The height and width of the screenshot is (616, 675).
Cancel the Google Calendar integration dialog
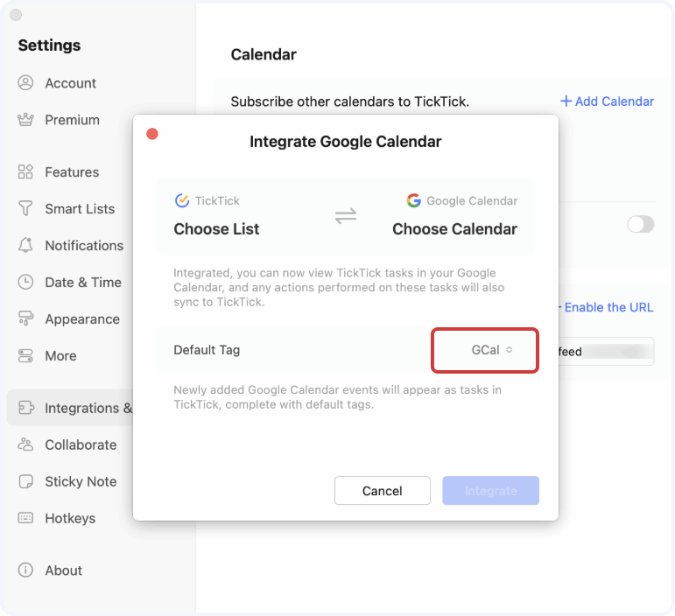382,491
